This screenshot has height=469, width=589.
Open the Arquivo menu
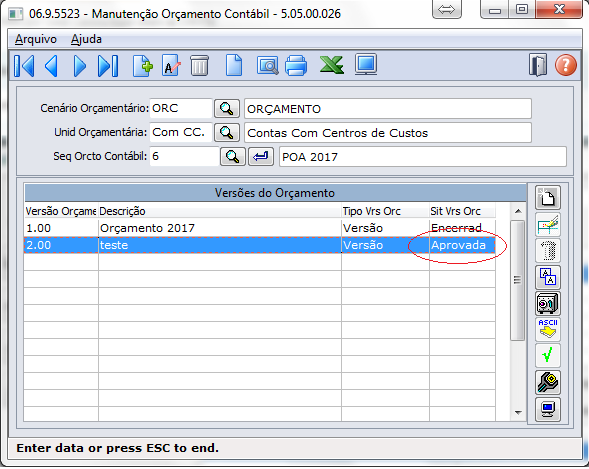tap(36, 39)
